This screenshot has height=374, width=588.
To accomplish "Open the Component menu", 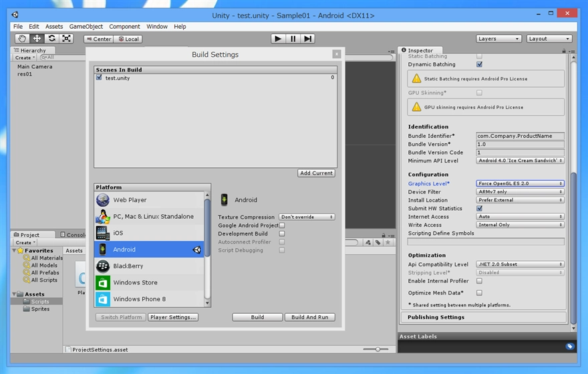I will pos(124,27).
